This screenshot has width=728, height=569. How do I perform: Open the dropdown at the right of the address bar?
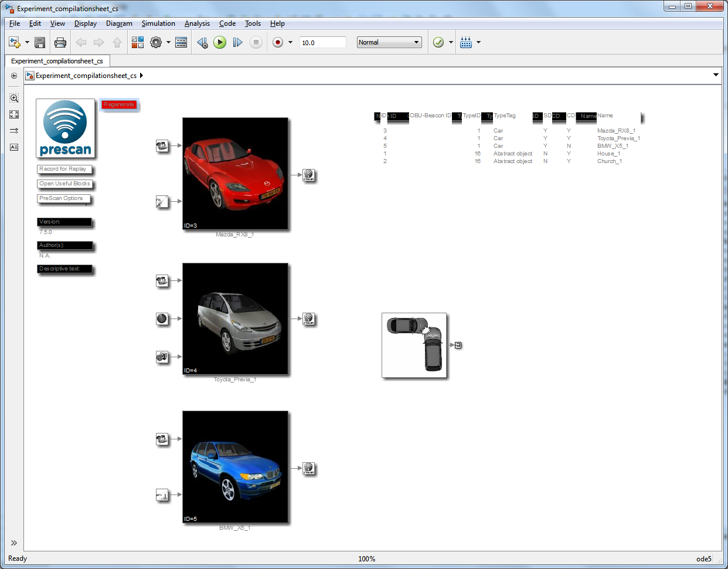(716, 75)
